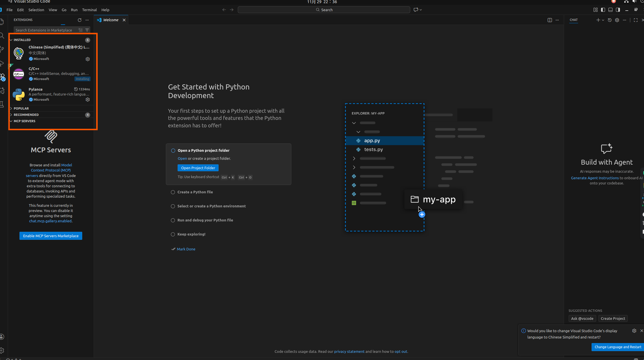The width and height of the screenshot is (644, 360).
Task: Maximize the chat panel
Action: pyautogui.click(x=636, y=20)
